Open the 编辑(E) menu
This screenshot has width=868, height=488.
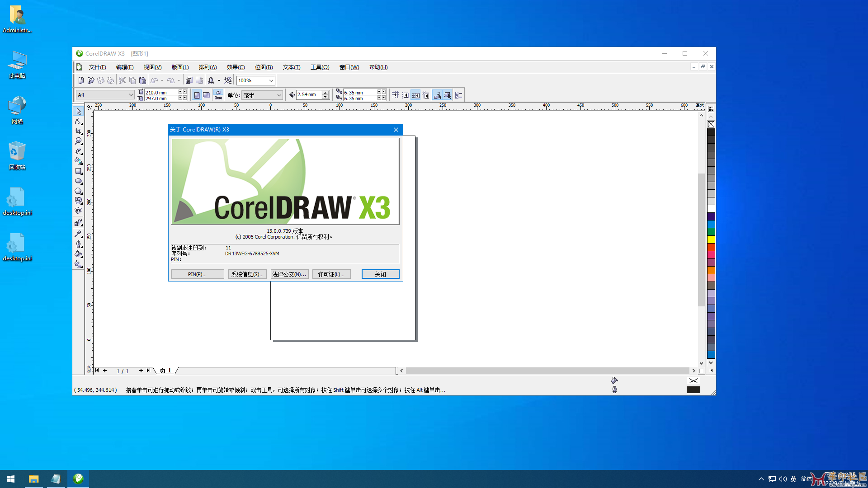pyautogui.click(x=125, y=67)
